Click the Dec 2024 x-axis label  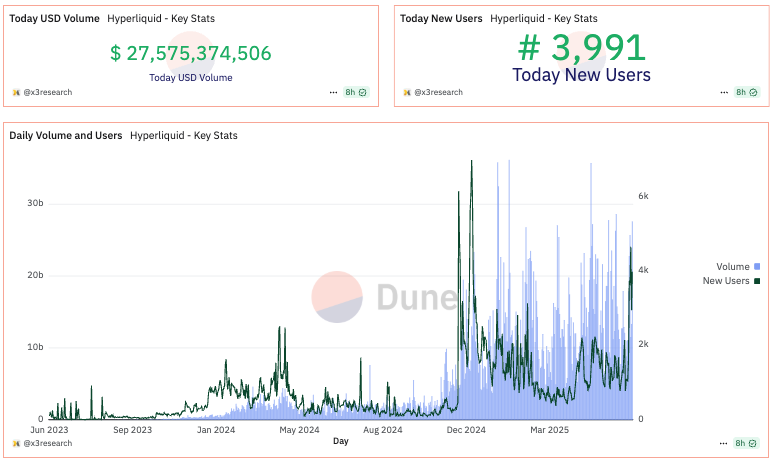click(466, 430)
